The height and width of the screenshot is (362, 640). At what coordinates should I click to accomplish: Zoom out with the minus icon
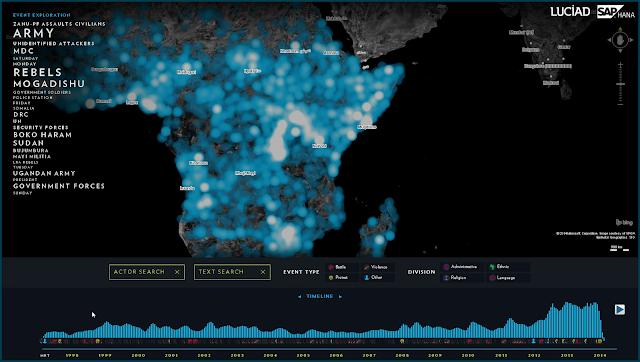click(x=620, y=104)
